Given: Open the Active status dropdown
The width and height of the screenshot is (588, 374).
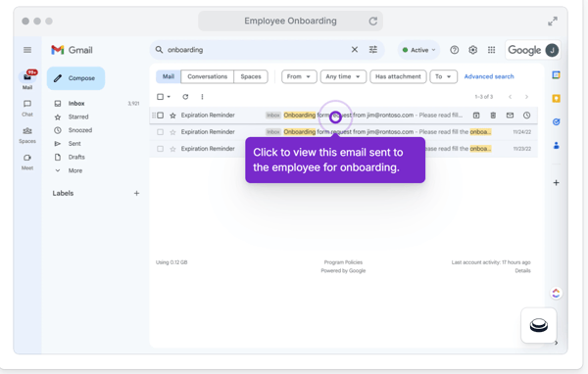Looking at the screenshot, I should tap(418, 50).
